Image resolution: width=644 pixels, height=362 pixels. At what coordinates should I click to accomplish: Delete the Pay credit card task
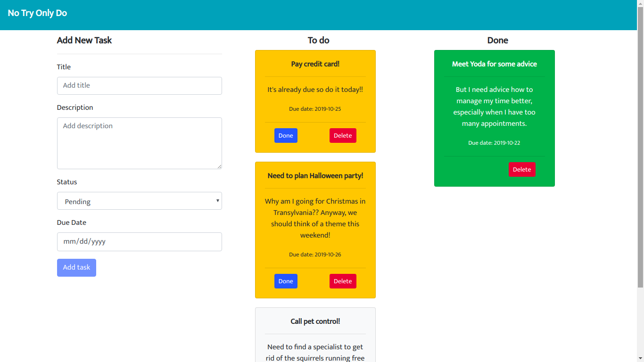pos(343,136)
